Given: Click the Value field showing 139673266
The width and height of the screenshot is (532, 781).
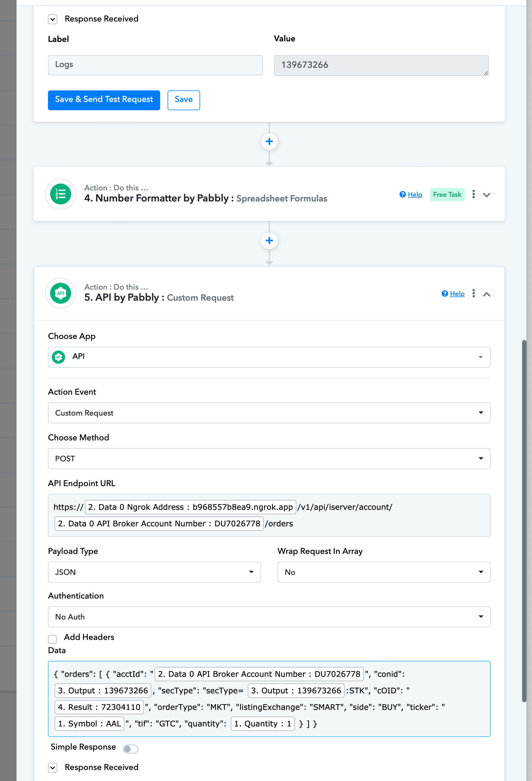Looking at the screenshot, I should click(x=381, y=65).
